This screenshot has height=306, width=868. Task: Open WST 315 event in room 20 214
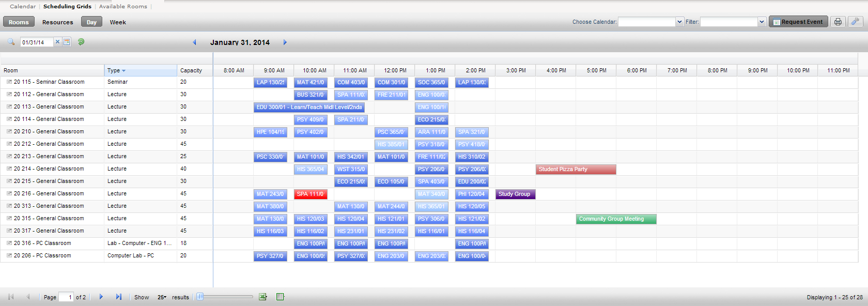click(x=351, y=169)
